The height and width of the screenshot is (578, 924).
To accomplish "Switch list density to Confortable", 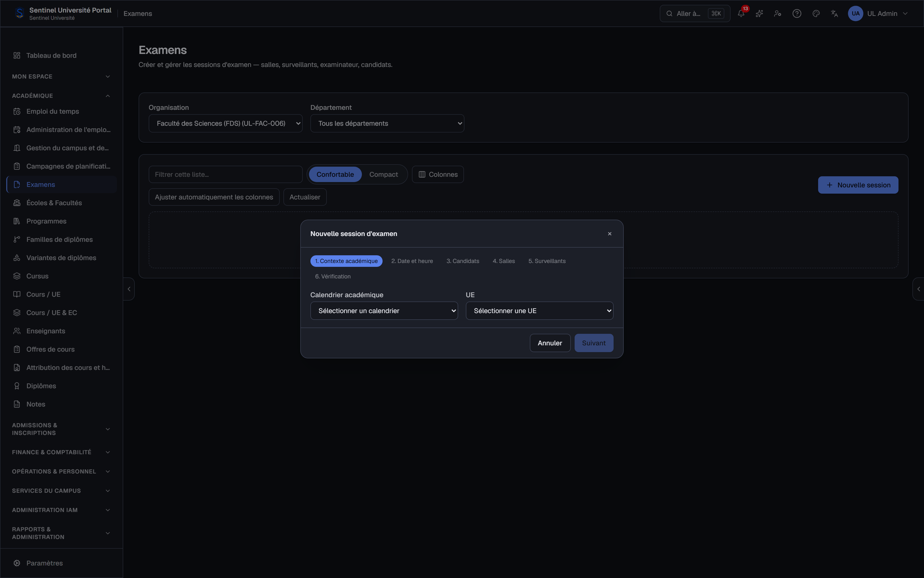I will 335,174.
